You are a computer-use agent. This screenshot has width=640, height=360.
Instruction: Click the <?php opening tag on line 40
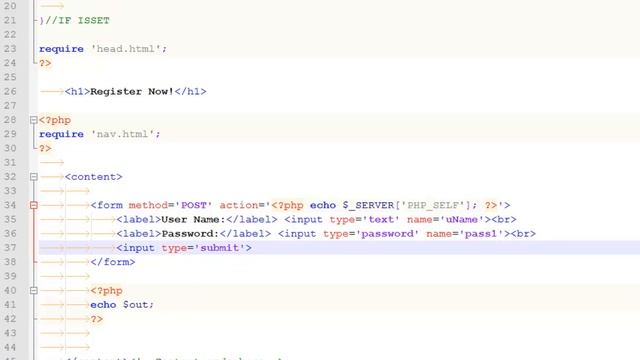pyautogui.click(x=106, y=291)
